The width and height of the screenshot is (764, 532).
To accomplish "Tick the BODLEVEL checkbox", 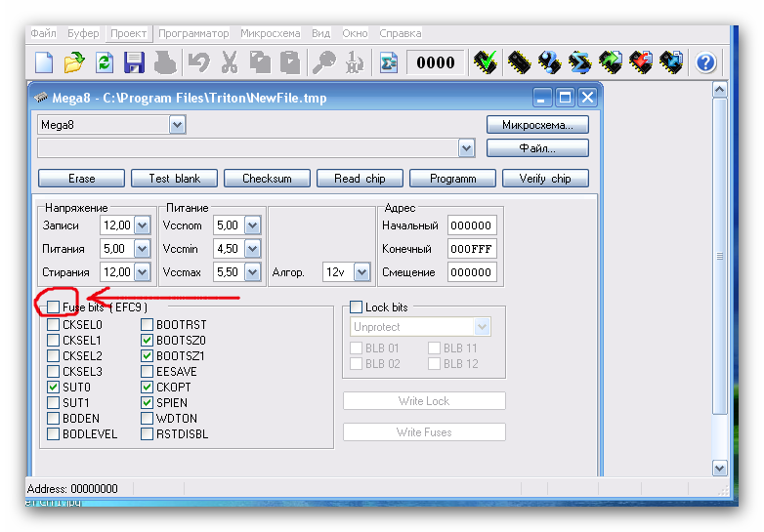I will tap(53, 433).
